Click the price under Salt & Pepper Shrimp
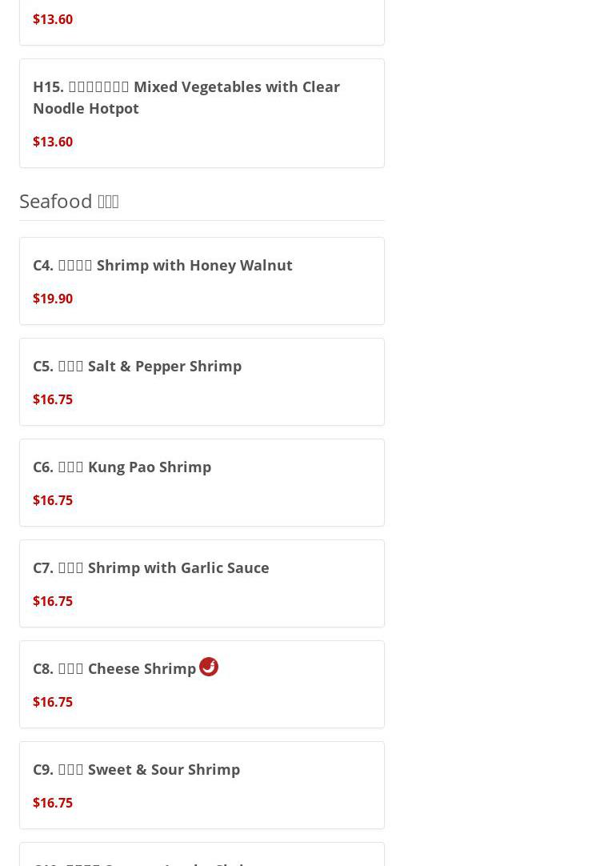The image size is (616, 866). point(53,399)
